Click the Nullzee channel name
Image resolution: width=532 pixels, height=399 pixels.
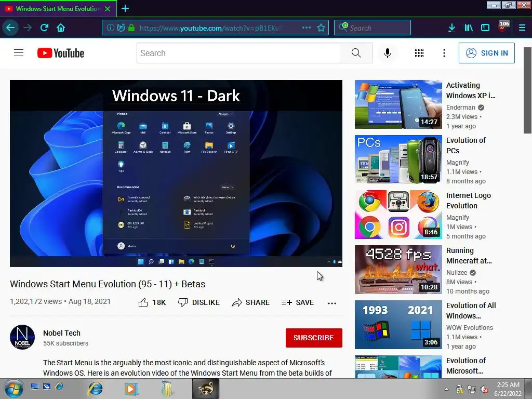tap(457, 272)
